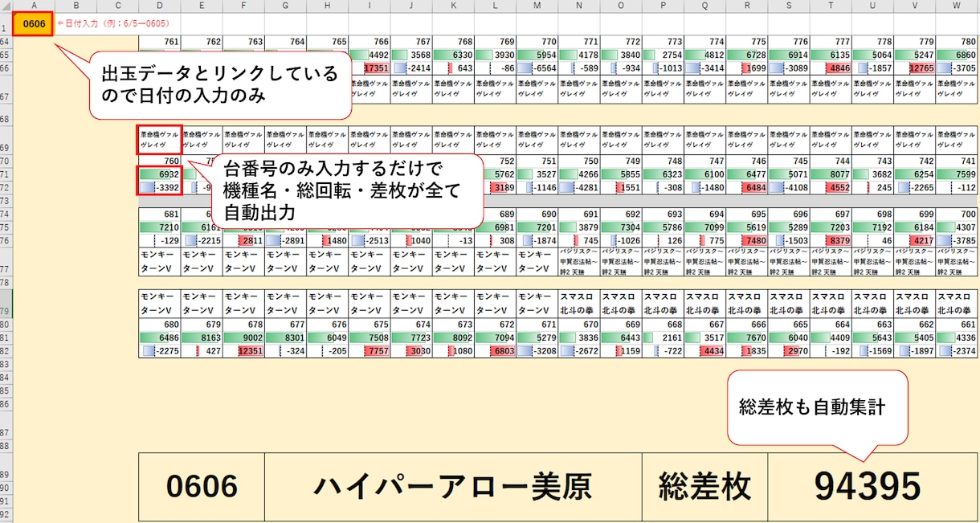Select row header 64
Image resolution: width=980 pixels, height=523 pixels.
coord(6,42)
